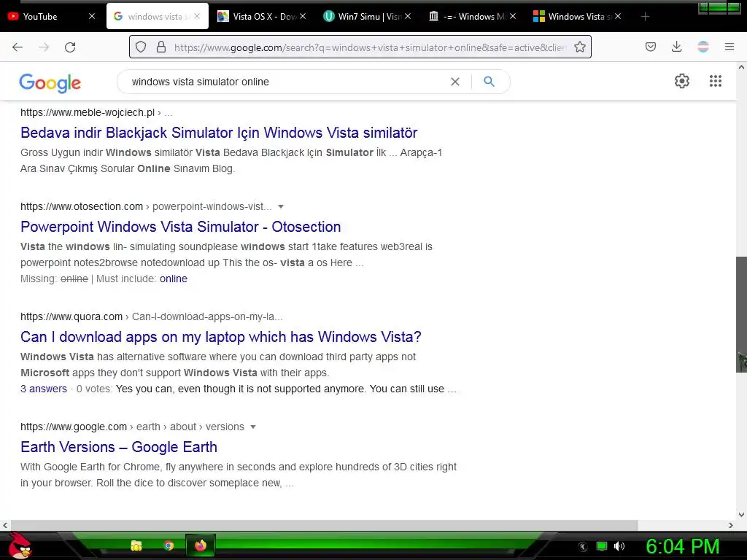Click the horizontal scrollbar thumb
Viewport: 747px width, 560px height.
(324, 525)
